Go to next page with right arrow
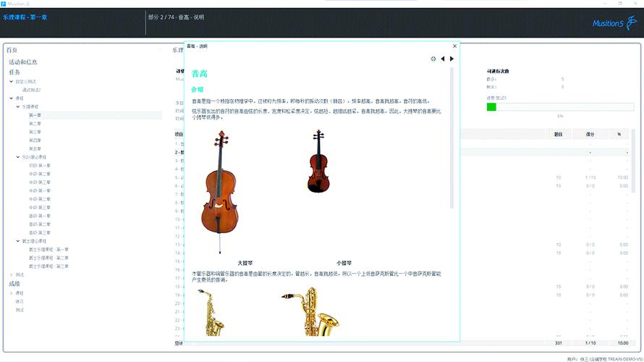The width and height of the screenshot is (644, 362). [x=452, y=59]
